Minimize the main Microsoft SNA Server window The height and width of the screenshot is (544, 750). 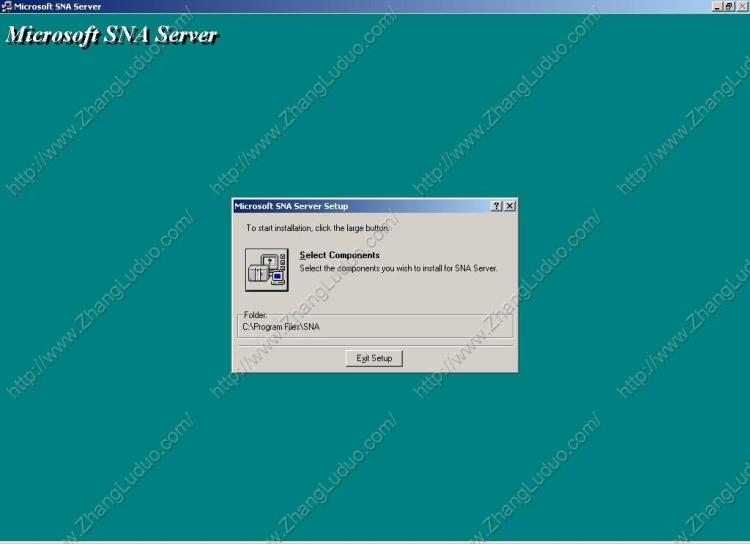click(717, 7)
